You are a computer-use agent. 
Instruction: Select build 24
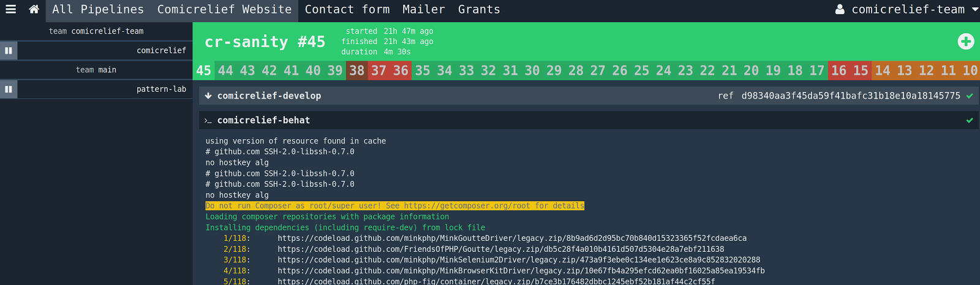click(x=664, y=70)
